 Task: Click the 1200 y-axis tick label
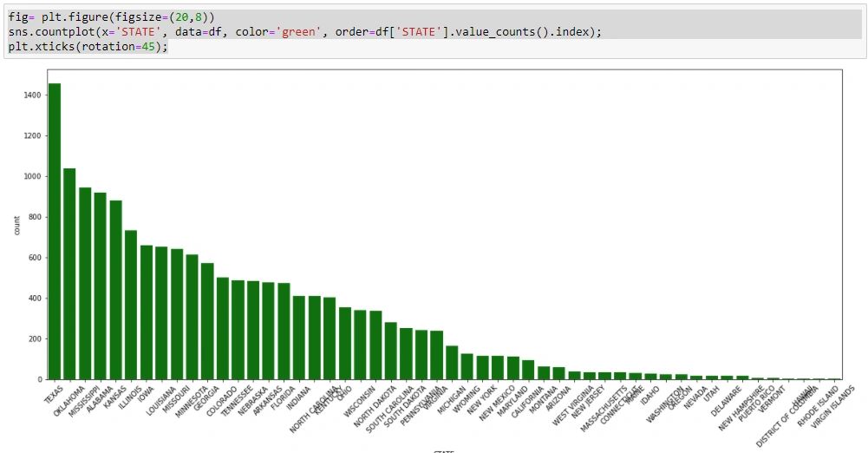click(32, 135)
